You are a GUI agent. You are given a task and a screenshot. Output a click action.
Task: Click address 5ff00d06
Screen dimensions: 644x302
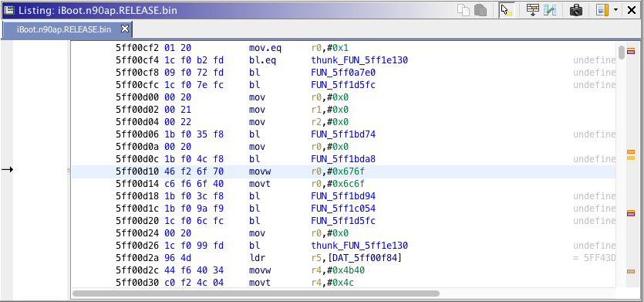pos(137,134)
